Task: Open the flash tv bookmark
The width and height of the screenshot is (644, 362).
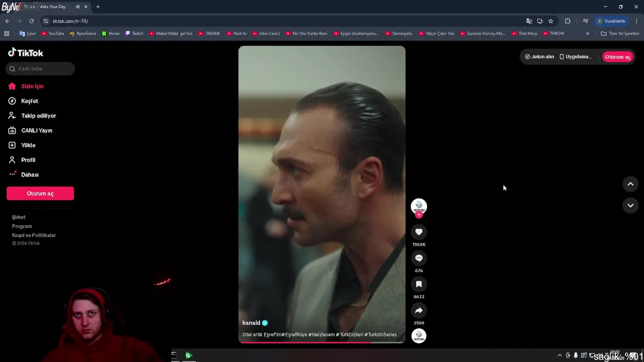Action: coord(236,34)
